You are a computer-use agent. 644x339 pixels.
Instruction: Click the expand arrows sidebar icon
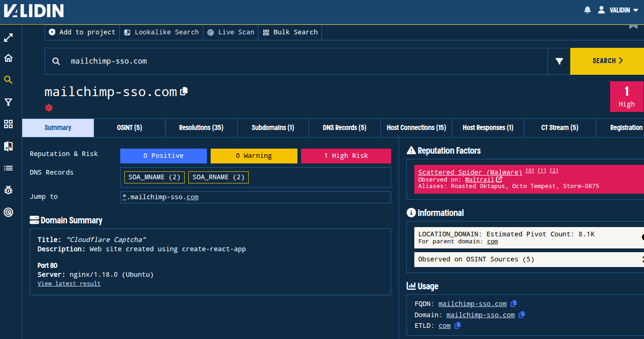point(8,38)
